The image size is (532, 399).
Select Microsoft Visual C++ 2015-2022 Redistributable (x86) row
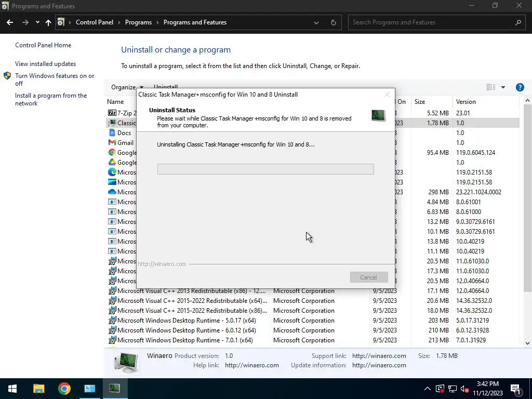pyautogui.click(x=313, y=311)
